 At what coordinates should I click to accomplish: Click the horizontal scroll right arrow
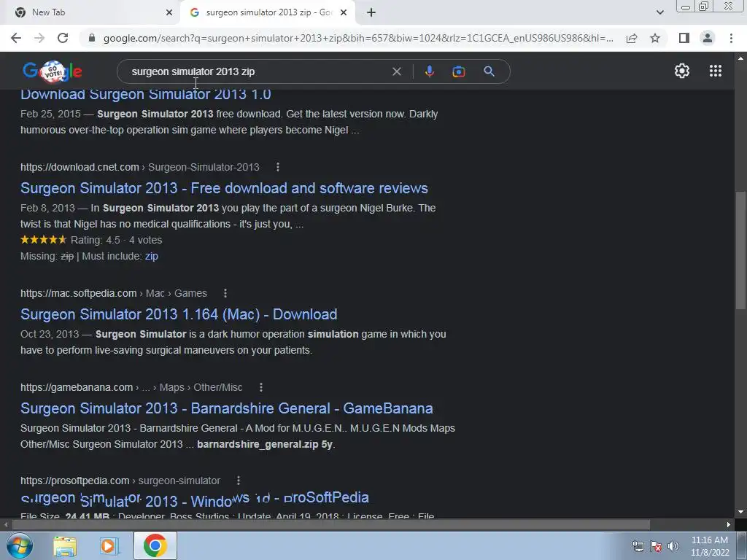(729, 525)
